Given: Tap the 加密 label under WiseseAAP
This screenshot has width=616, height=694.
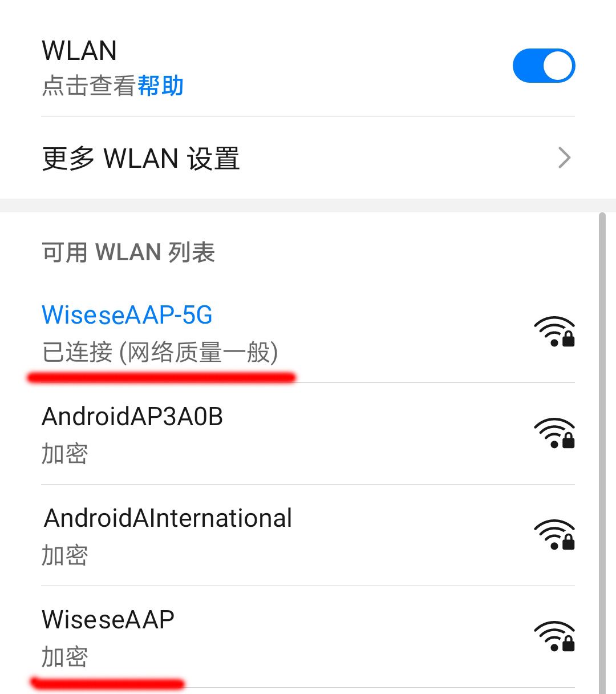Looking at the screenshot, I should (x=65, y=657).
